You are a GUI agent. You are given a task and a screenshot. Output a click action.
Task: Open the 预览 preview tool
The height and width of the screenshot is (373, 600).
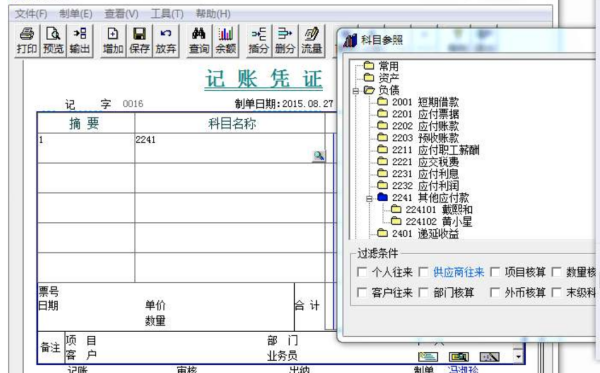click(53, 41)
